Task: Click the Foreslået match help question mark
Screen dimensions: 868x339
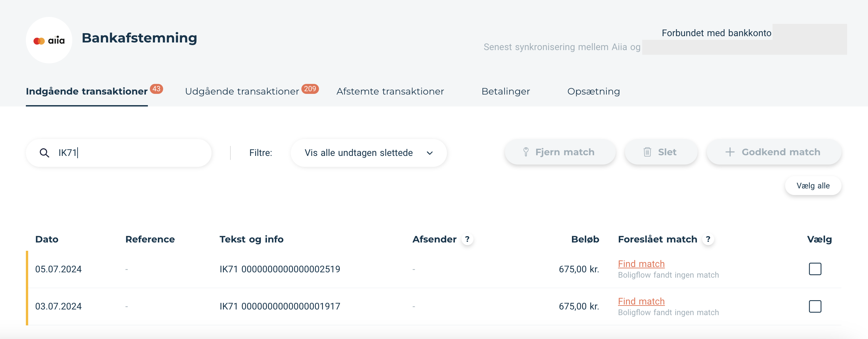Action: [708, 239]
